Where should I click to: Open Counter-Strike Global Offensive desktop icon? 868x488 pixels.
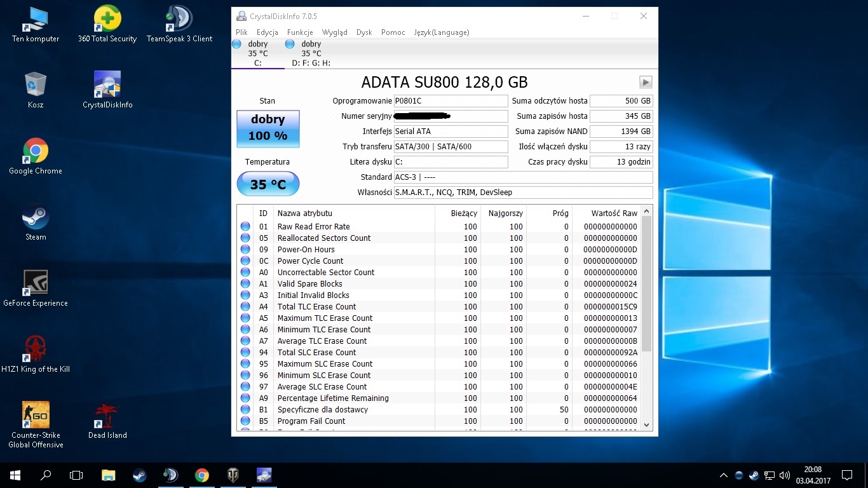36,425
